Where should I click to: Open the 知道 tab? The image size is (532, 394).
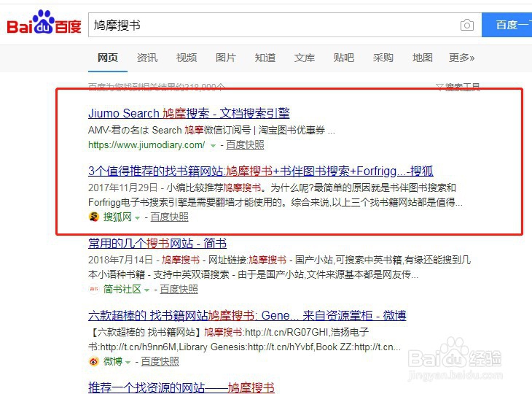(x=265, y=58)
